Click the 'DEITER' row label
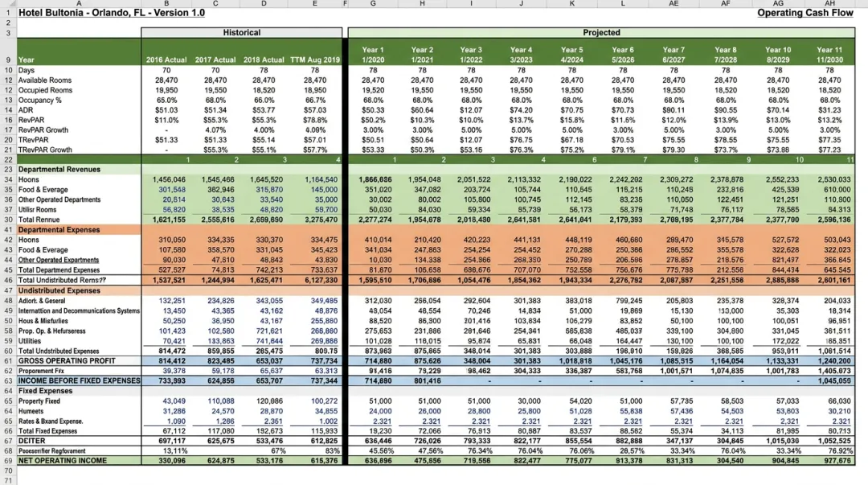 click(32, 441)
